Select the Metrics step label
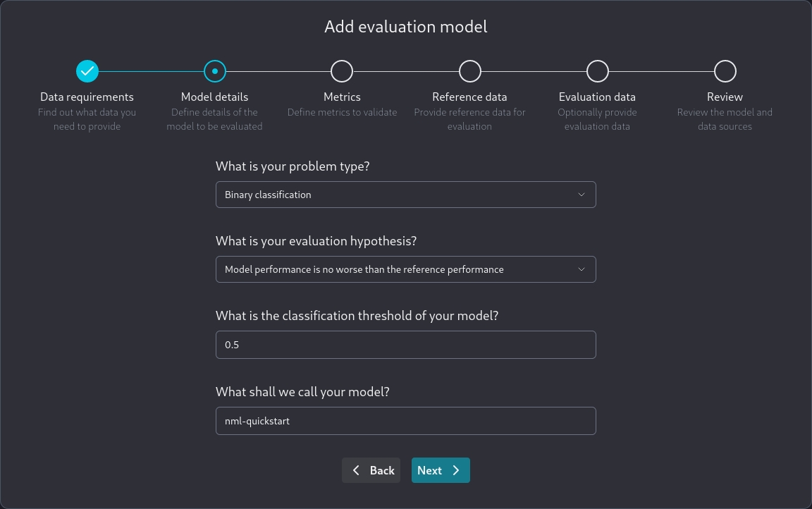This screenshot has width=812, height=509. pyautogui.click(x=342, y=97)
